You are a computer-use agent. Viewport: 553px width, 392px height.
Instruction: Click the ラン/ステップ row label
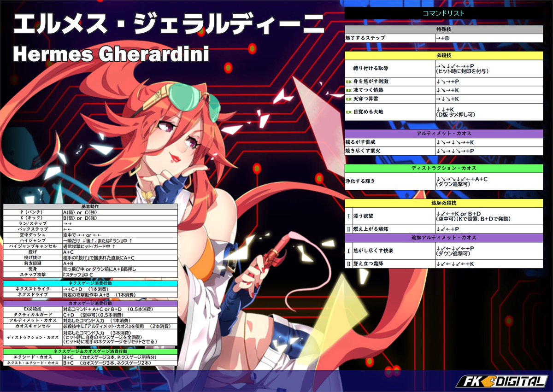click(x=32, y=224)
